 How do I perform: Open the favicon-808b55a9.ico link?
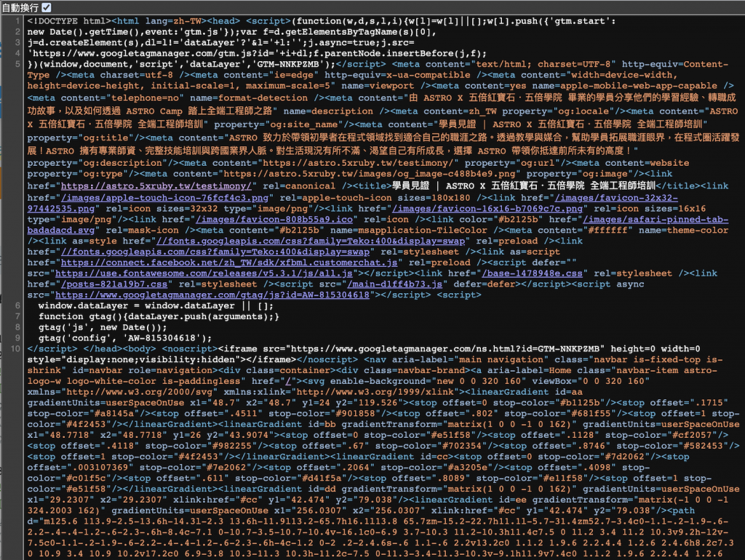pyautogui.click(x=274, y=220)
